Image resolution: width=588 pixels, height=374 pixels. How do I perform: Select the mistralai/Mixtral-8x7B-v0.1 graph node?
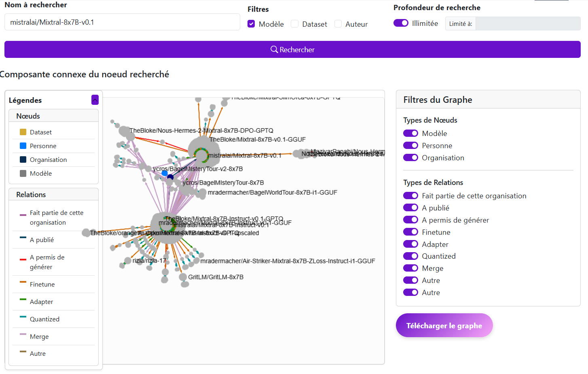point(201,154)
